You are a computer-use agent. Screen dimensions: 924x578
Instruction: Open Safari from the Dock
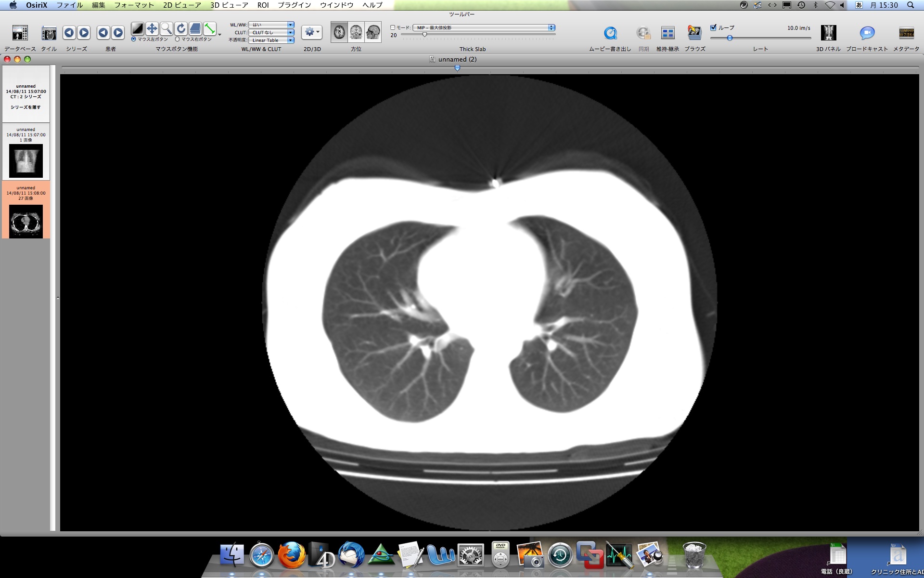[262, 555]
